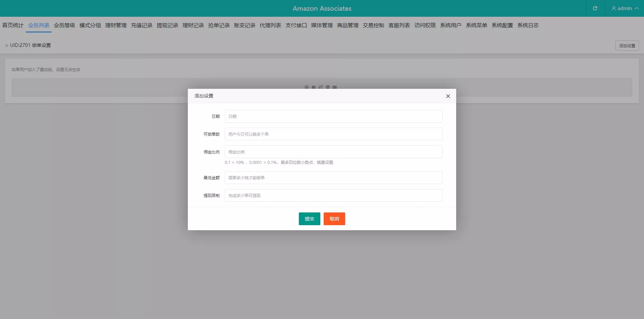Expand the admin user dropdown
Image resolution: width=644 pixels, height=319 pixels.
pyautogui.click(x=625, y=8)
